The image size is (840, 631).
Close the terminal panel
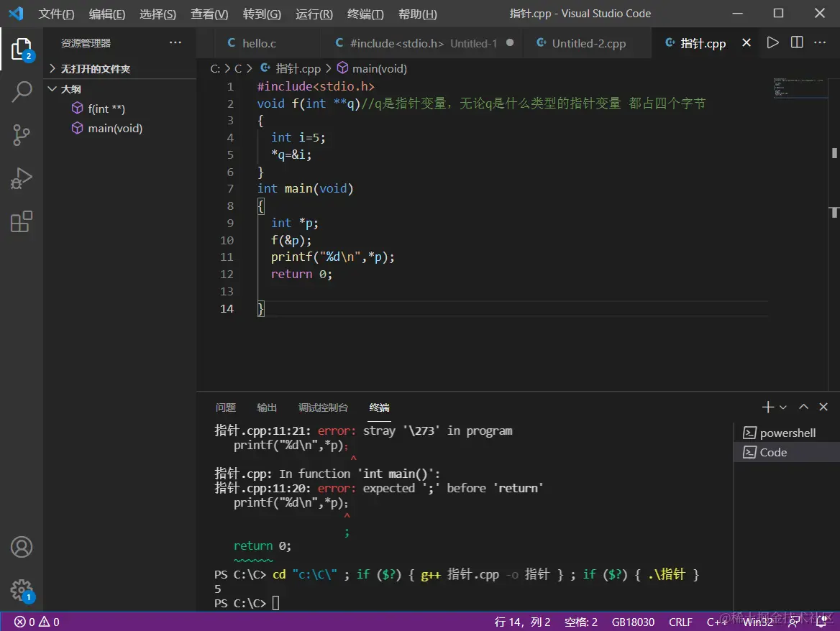coord(823,407)
